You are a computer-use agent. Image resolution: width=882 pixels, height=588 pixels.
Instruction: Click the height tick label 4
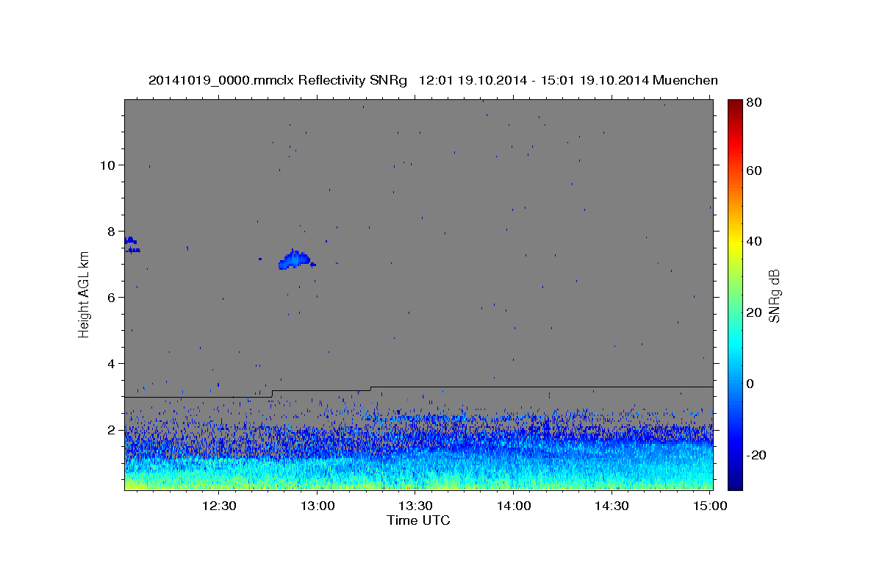[111, 363]
